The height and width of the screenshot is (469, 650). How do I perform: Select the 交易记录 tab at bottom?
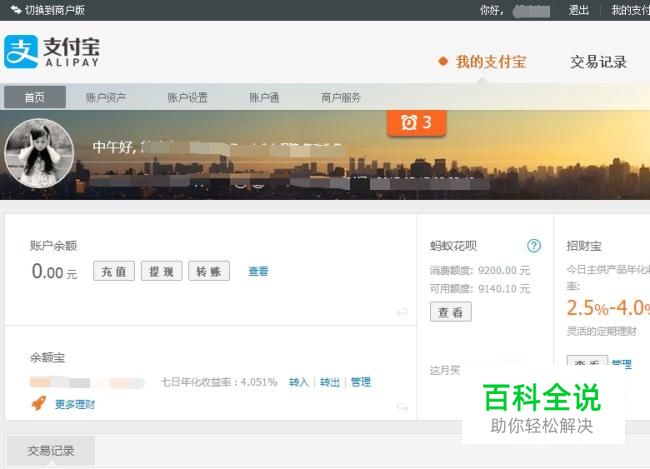pos(51,450)
